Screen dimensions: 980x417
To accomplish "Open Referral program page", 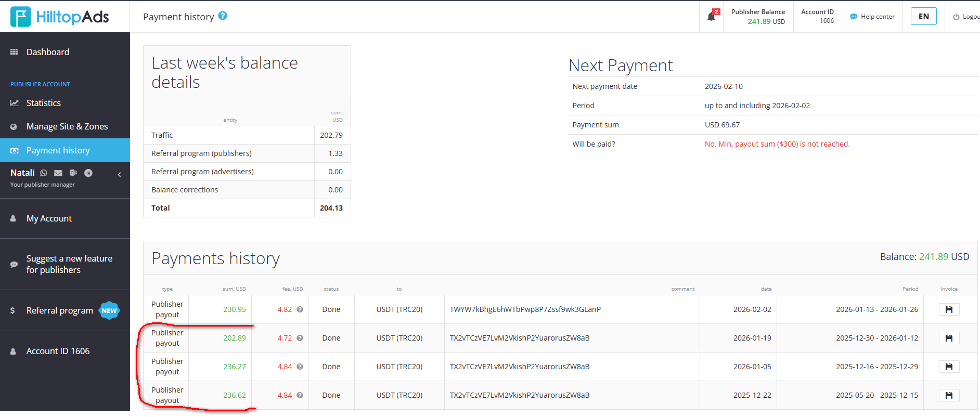I will (x=60, y=310).
